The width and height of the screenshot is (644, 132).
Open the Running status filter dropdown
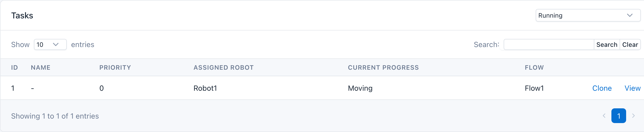[x=588, y=16]
